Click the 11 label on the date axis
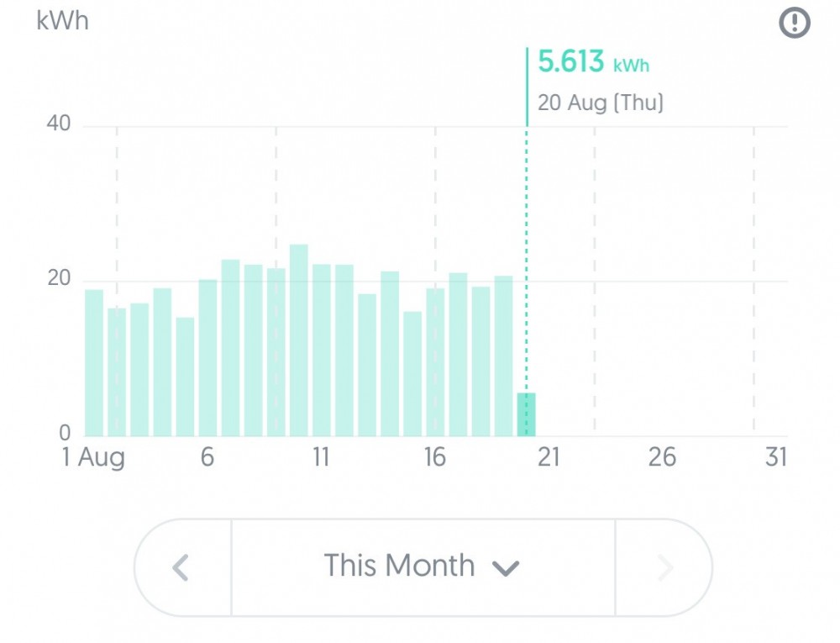This screenshot has width=840, height=643. 321,457
